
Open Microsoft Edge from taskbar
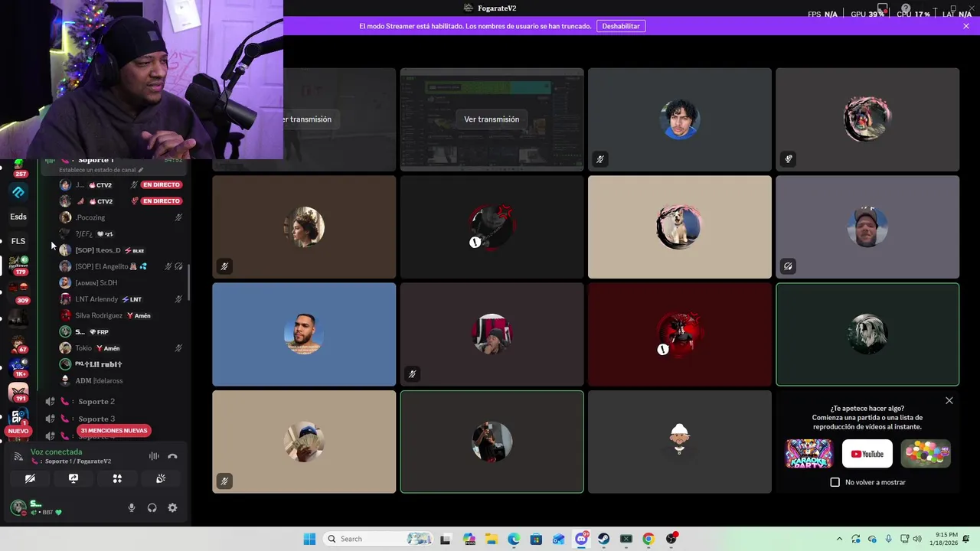pyautogui.click(x=514, y=539)
